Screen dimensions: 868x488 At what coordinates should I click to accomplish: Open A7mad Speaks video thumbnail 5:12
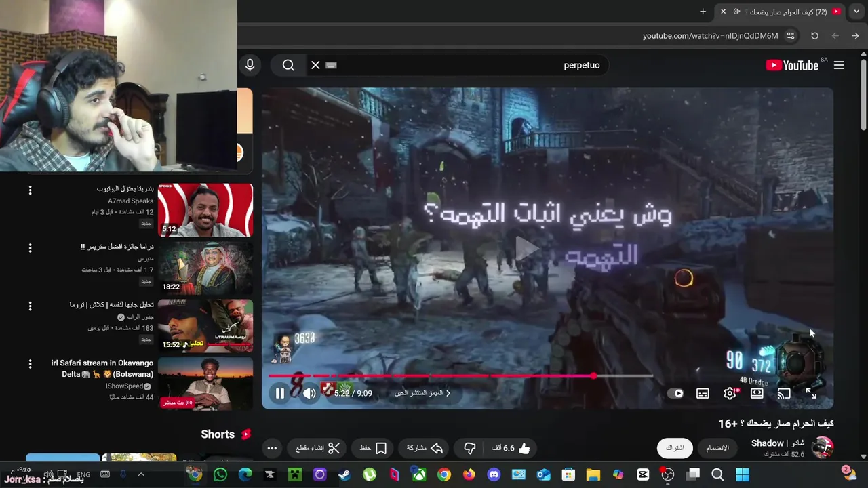(205, 210)
